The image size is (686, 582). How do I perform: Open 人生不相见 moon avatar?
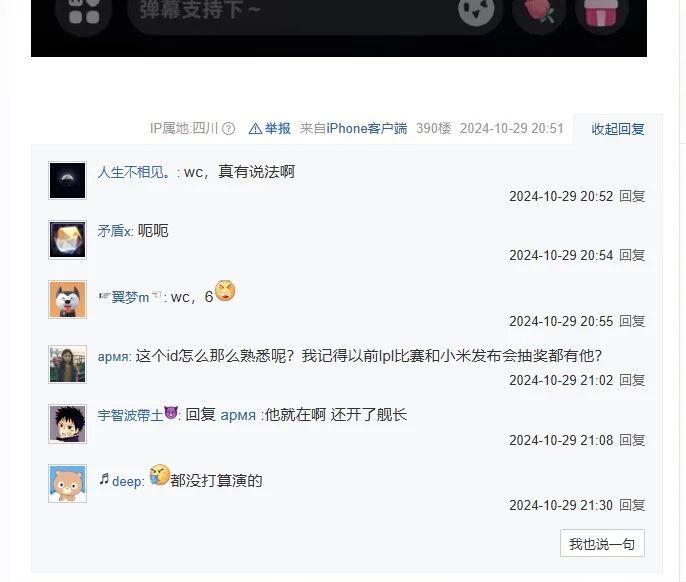[67, 181]
